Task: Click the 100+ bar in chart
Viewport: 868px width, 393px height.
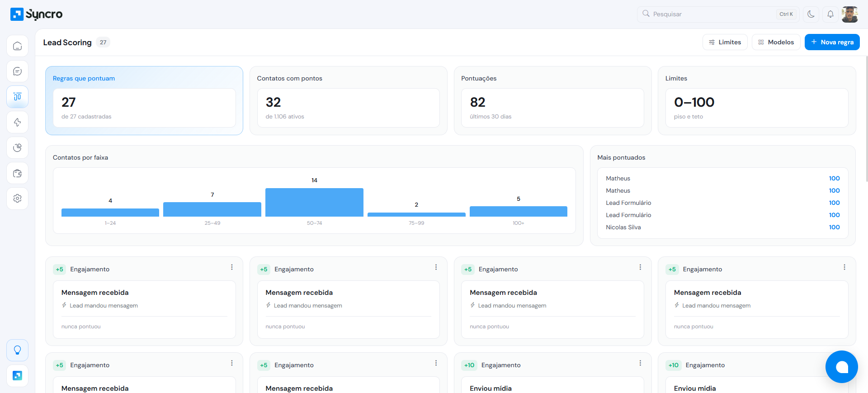Action: pyautogui.click(x=519, y=211)
